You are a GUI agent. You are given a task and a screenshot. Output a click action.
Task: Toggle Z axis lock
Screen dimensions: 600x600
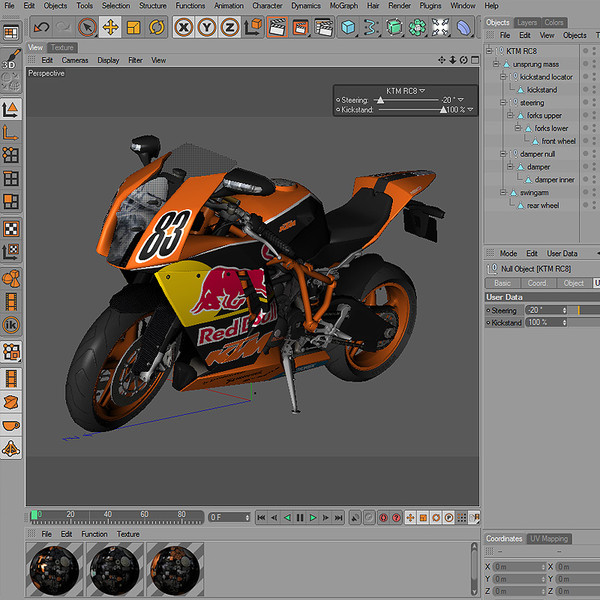click(230, 28)
